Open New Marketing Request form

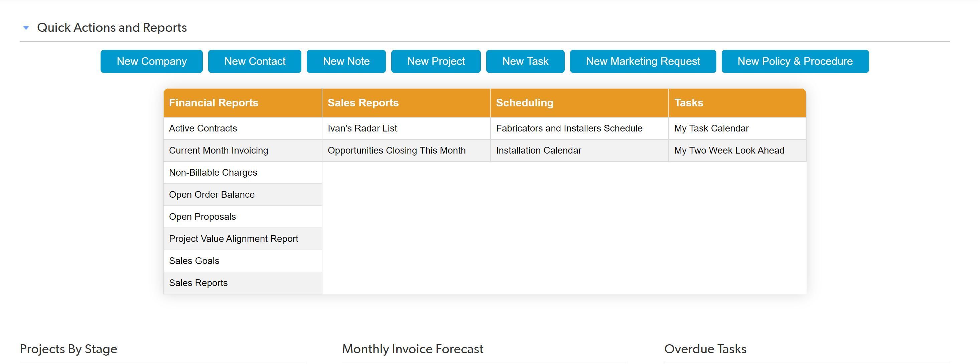(x=643, y=61)
